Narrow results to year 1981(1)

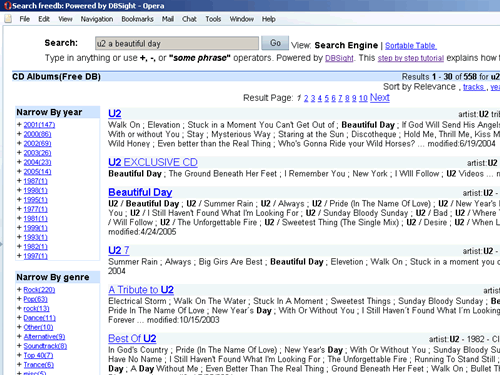[x=36, y=219]
